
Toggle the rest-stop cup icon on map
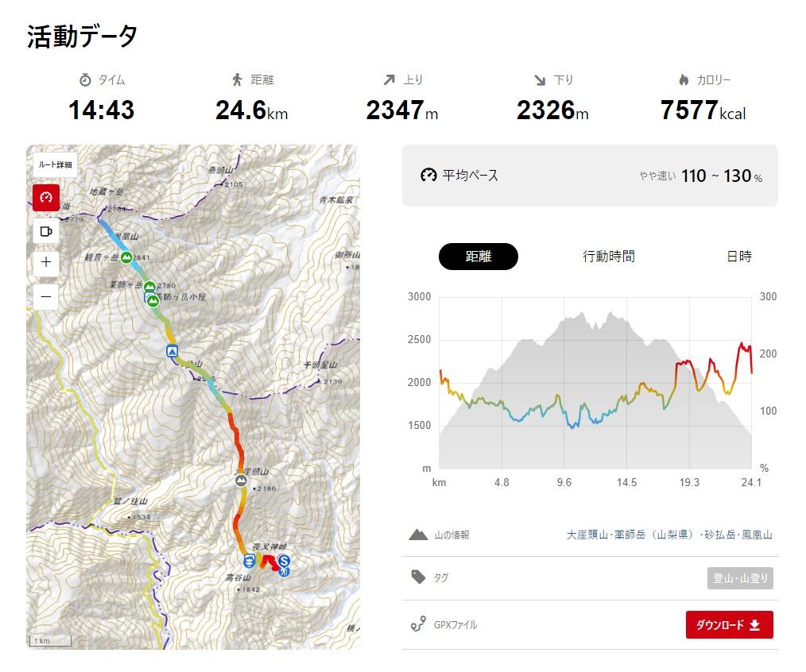pyautogui.click(x=46, y=231)
